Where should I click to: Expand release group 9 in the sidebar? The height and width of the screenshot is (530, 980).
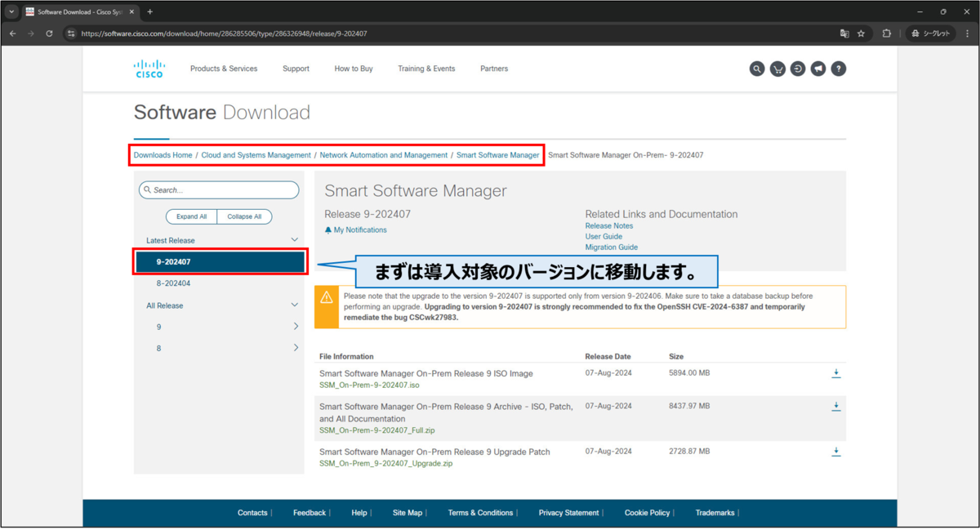tap(296, 326)
